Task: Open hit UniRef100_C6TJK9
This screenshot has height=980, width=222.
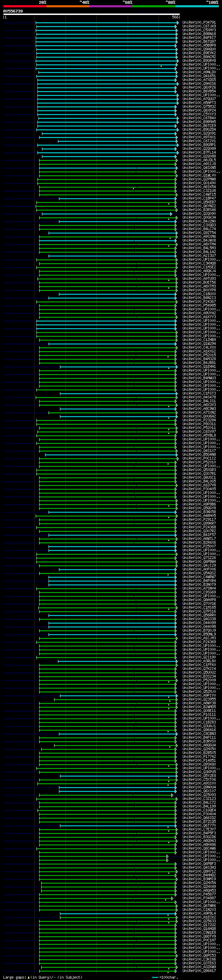Action: (199, 27)
